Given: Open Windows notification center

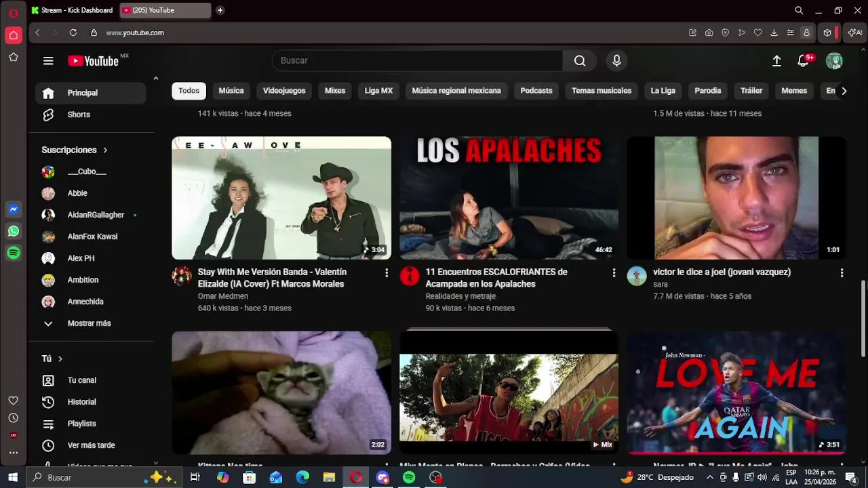Looking at the screenshot, I should pyautogui.click(x=850, y=477).
